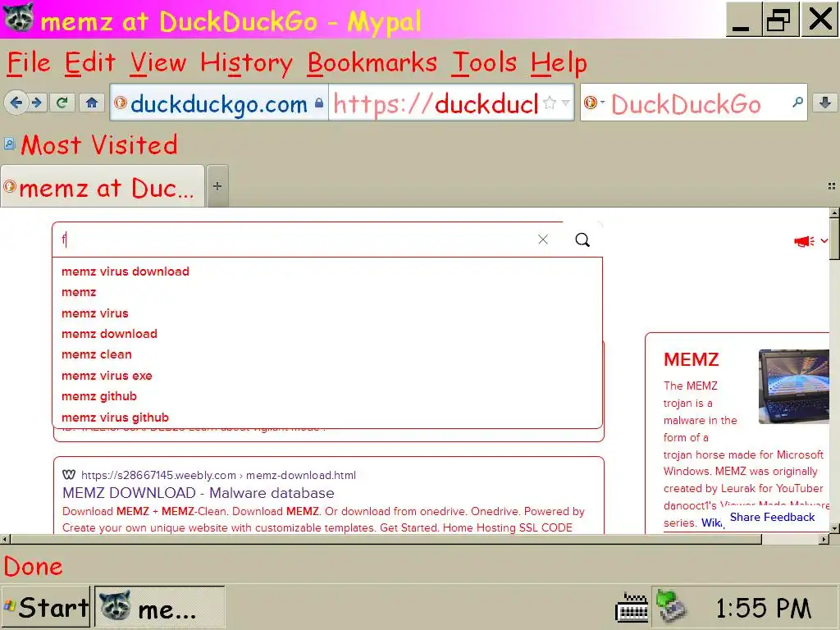Open the History menu
The width and height of the screenshot is (840, 630).
[x=246, y=62]
